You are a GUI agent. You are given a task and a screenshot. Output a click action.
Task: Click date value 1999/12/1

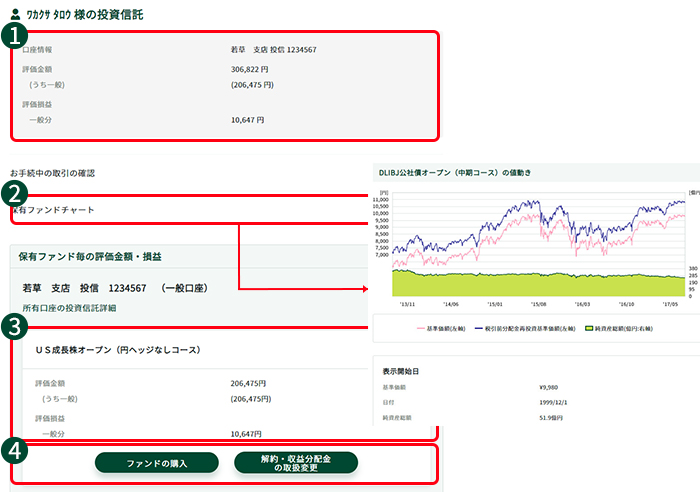(x=553, y=402)
